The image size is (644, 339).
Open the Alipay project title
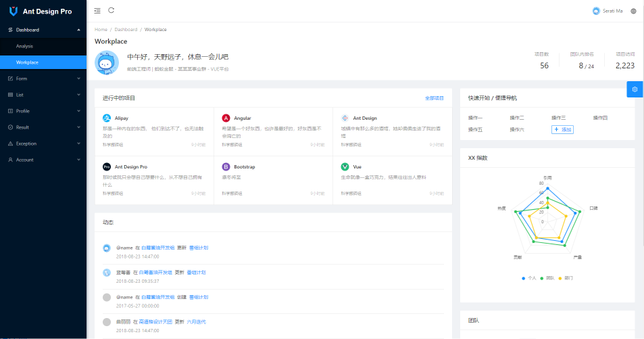pos(122,118)
